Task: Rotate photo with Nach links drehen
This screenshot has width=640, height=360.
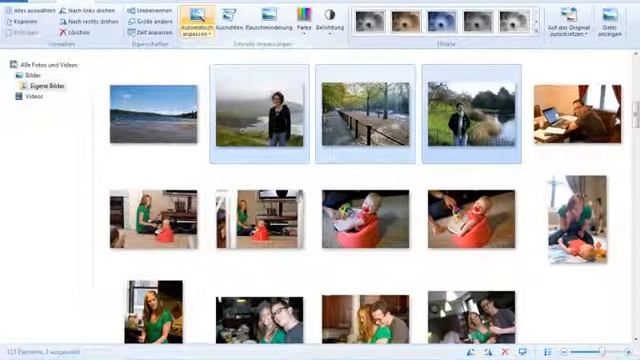Action: coord(87,11)
